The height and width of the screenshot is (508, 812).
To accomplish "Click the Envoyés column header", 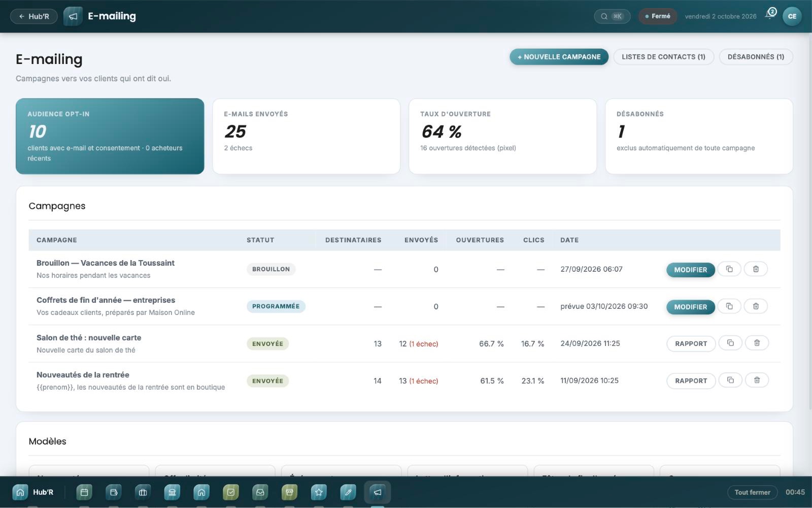I will 421,240.
